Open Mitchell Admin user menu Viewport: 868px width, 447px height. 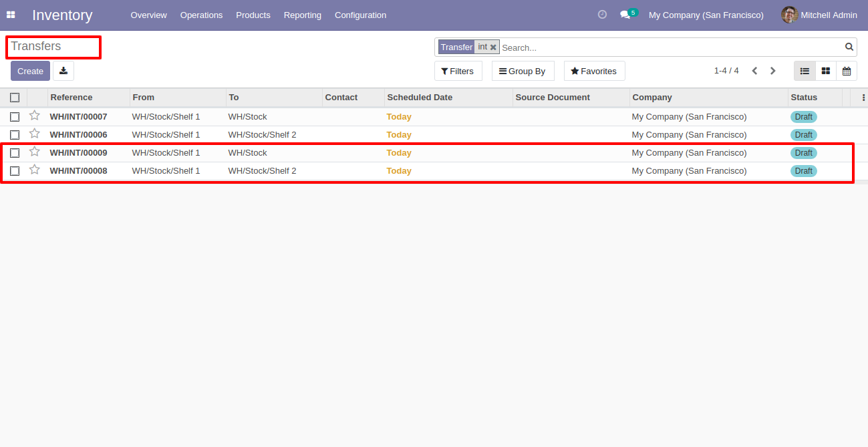[x=819, y=15]
